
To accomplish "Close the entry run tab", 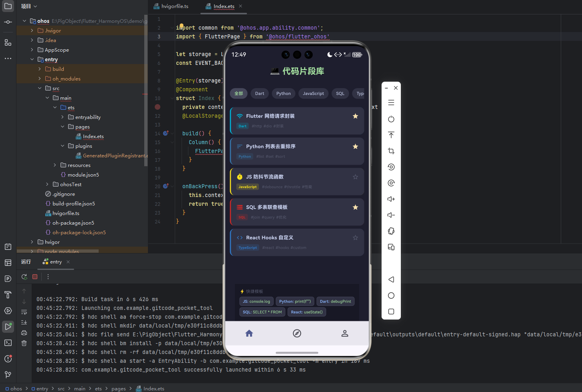I will tap(68, 262).
